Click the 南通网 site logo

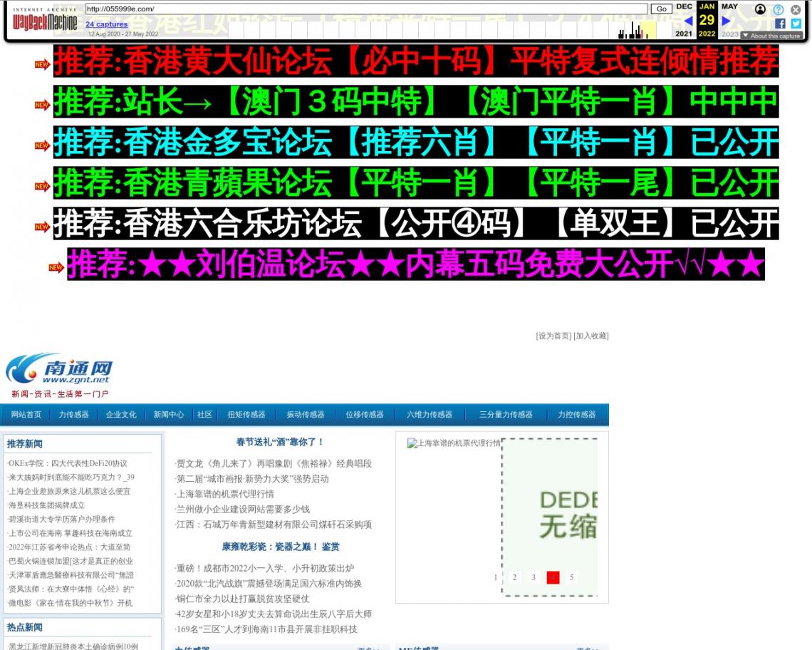tap(60, 376)
